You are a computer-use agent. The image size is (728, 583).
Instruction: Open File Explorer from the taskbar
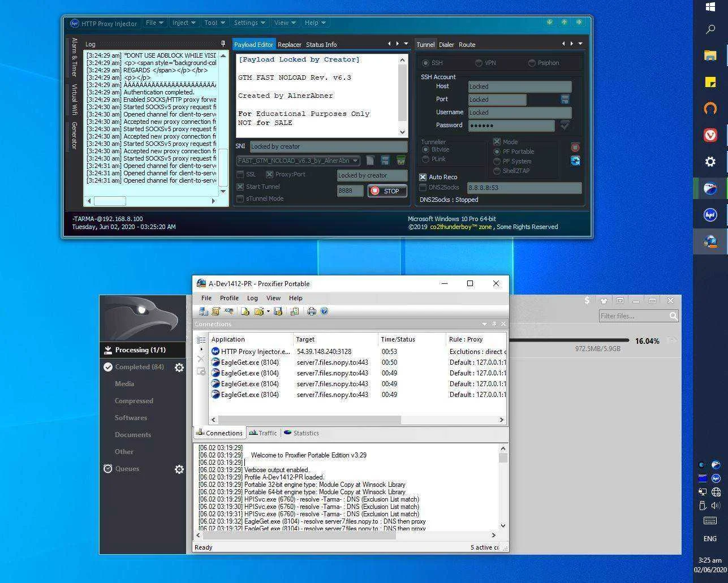[710, 55]
